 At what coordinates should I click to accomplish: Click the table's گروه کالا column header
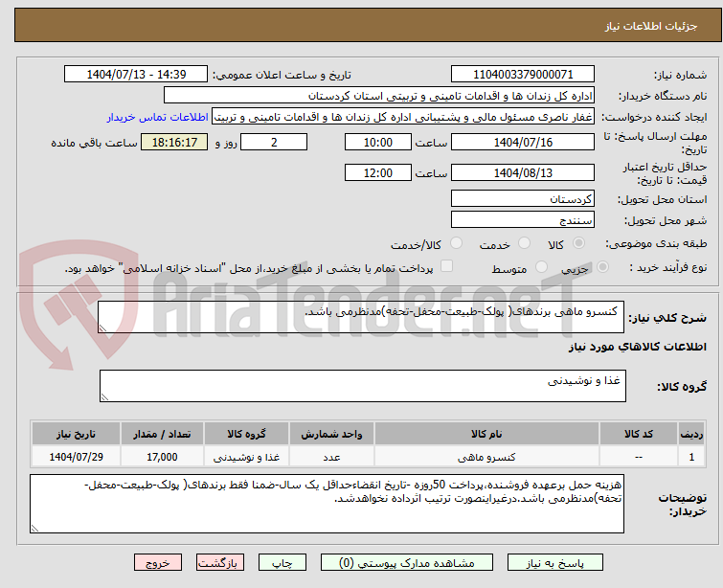click(246, 434)
